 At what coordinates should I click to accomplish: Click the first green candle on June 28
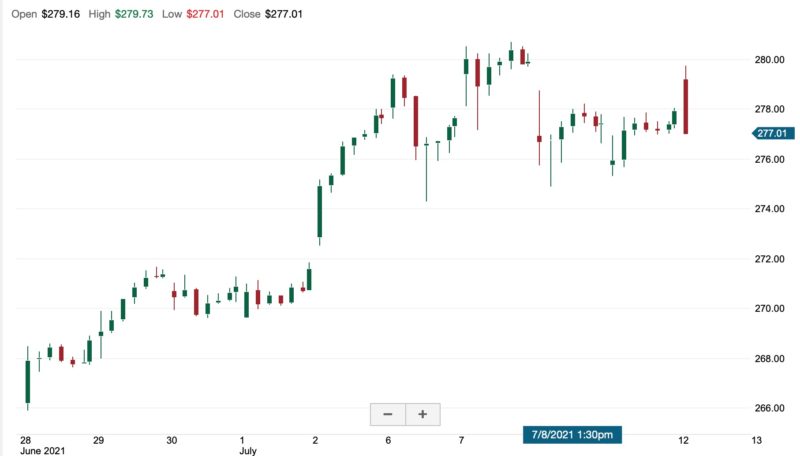click(x=27, y=381)
